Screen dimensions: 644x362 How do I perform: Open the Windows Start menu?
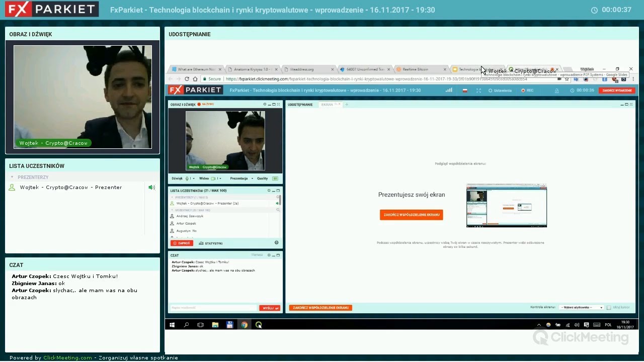pyautogui.click(x=172, y=325)
